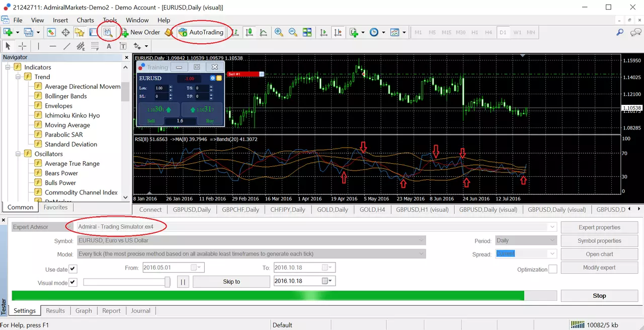Open Training panel blue settings gear
Viewport: 644px width, 330px height.
pyautogui.click(x=212, y=78)
